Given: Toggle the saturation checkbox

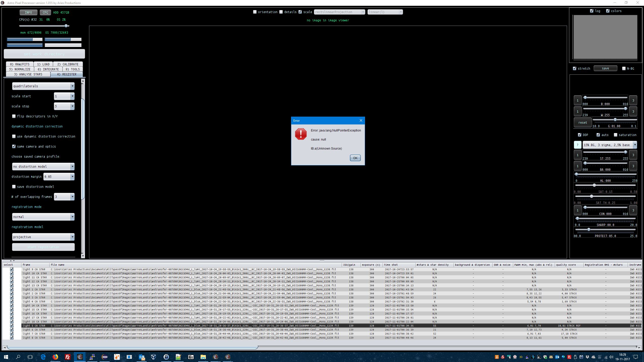Looking at the screenshot, I should pyautogui.click(x=616, y=135).
